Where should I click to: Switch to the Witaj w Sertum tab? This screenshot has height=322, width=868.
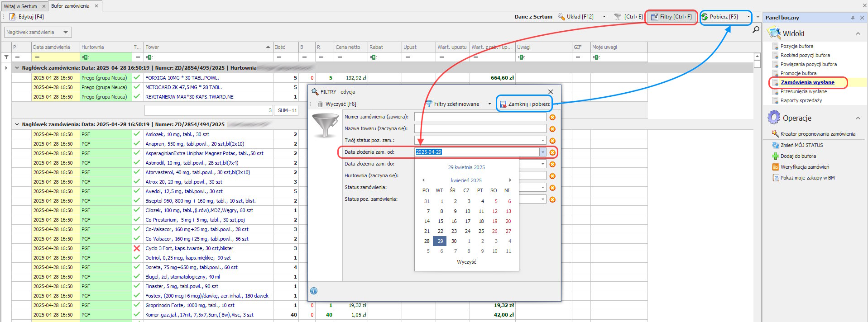pyautogui.click(x=21, y=6)
